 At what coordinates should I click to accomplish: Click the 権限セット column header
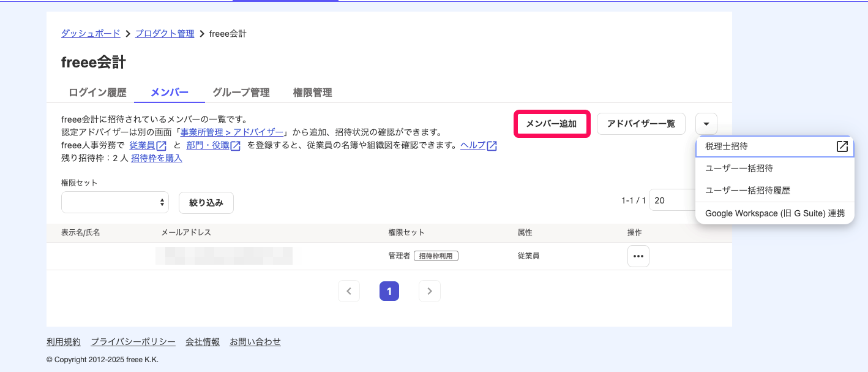click(x=406, y=233)
